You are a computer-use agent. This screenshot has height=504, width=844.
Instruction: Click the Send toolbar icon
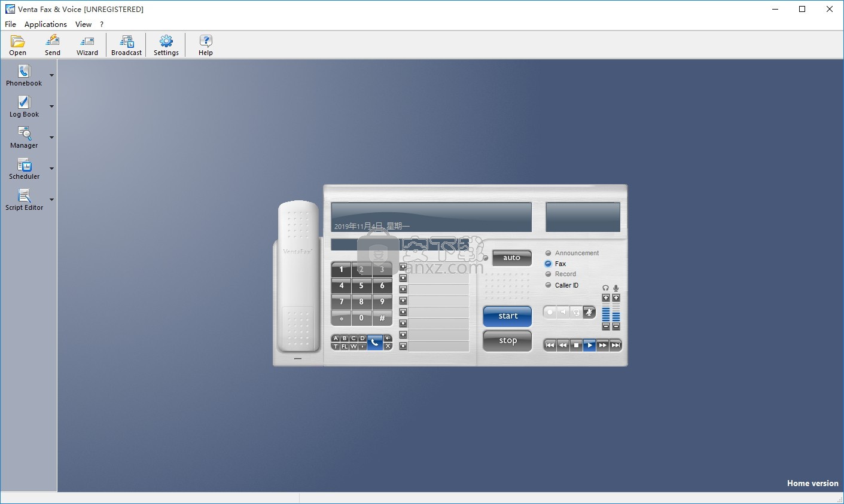[x=53, y=45]
